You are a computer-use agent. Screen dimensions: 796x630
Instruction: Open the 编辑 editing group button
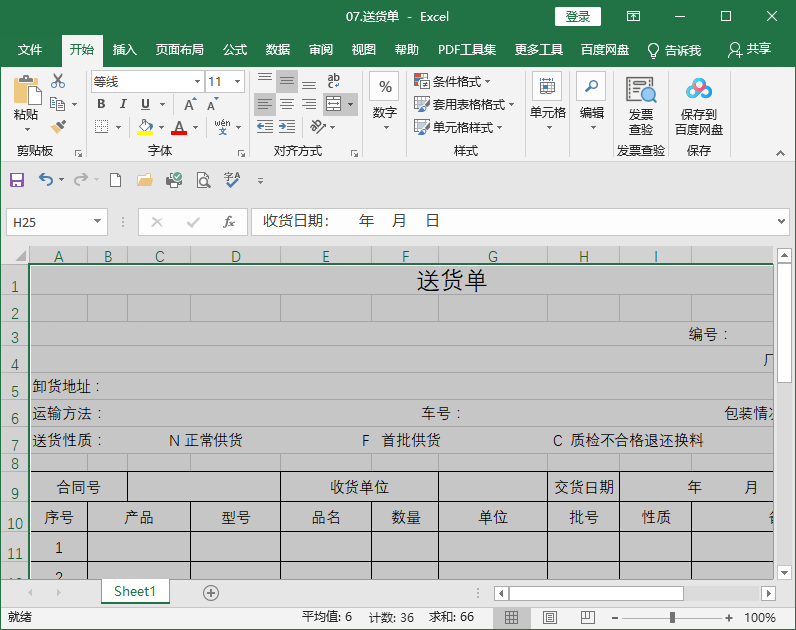tap(591, 102)
